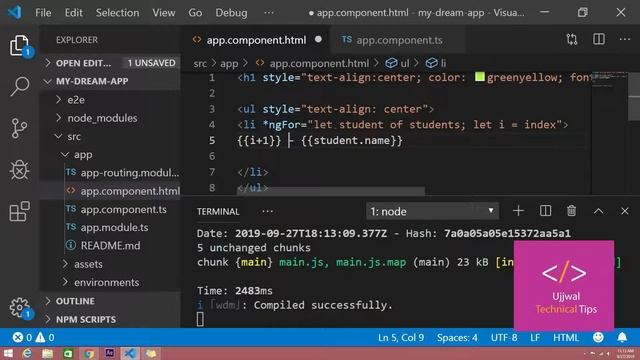Change the UTF-8 file encoding

click(504, 338)
